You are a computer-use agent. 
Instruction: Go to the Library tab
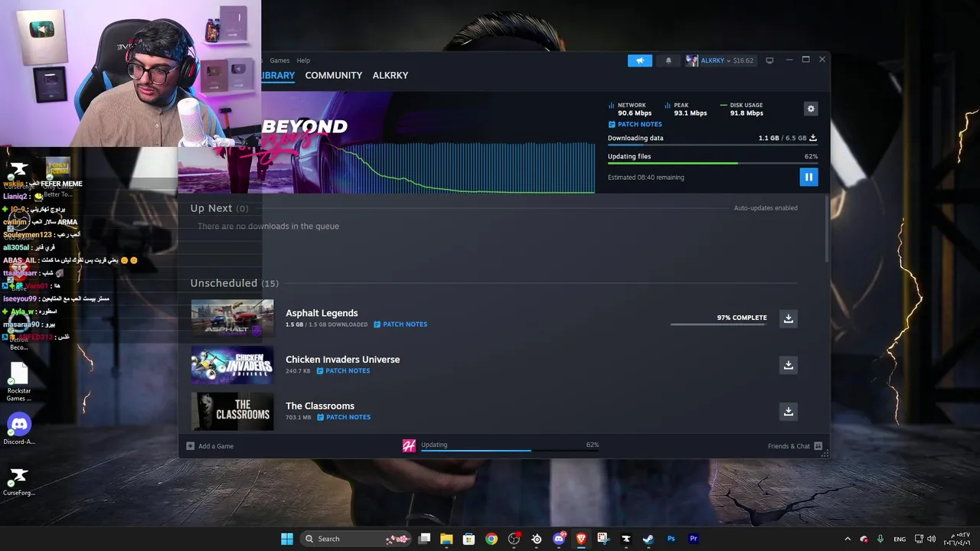[x=278, y=75]
